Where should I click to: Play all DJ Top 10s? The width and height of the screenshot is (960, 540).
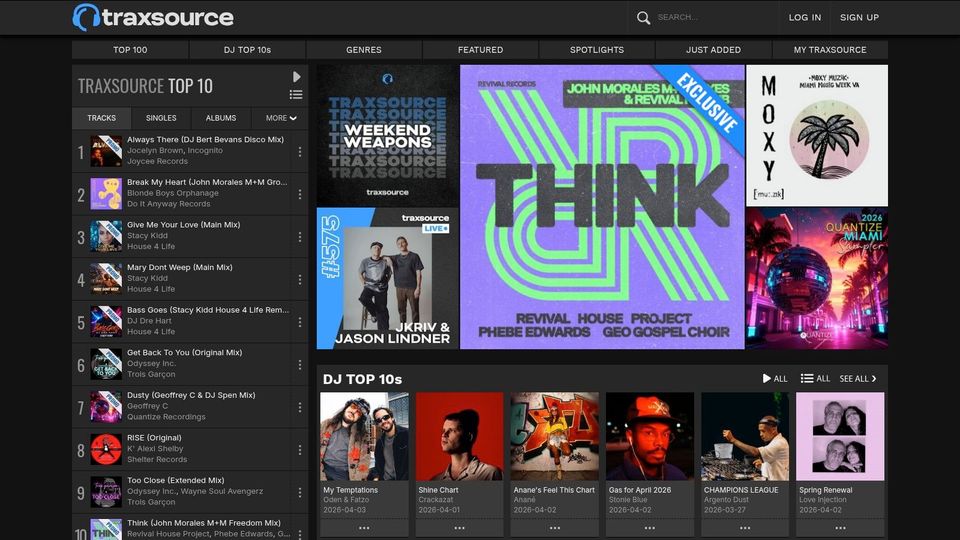pyautogui.click(x=775, y=378)
